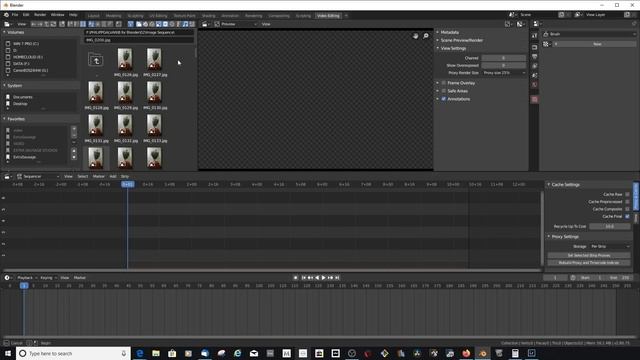
Task: Open the Window menu
Action: tap(57, 15)
